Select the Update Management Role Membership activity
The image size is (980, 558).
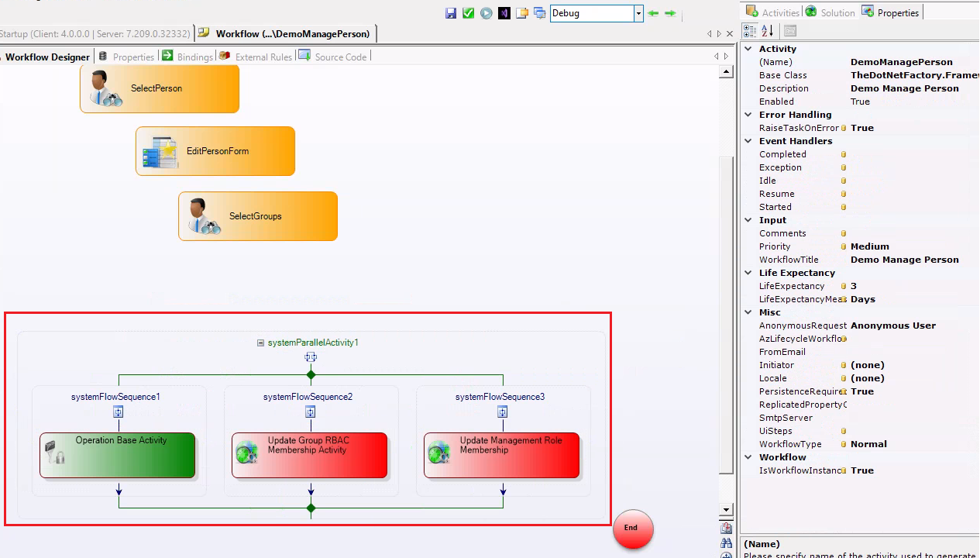502,456
